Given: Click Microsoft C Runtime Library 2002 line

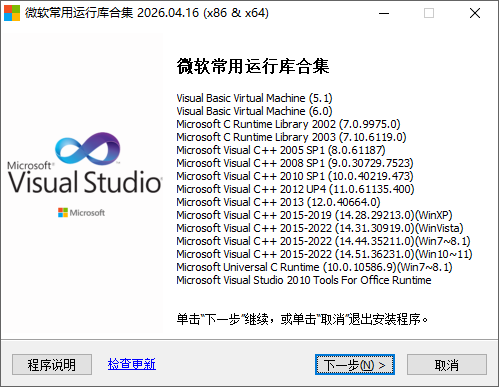Looking at the screenshot, I should [288, 124].
